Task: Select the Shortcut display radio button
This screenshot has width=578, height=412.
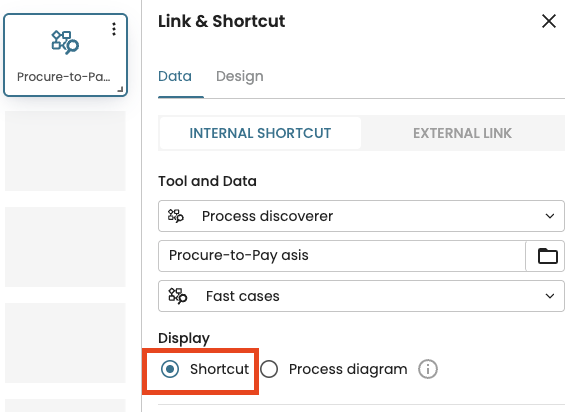Action: [170, 369]
